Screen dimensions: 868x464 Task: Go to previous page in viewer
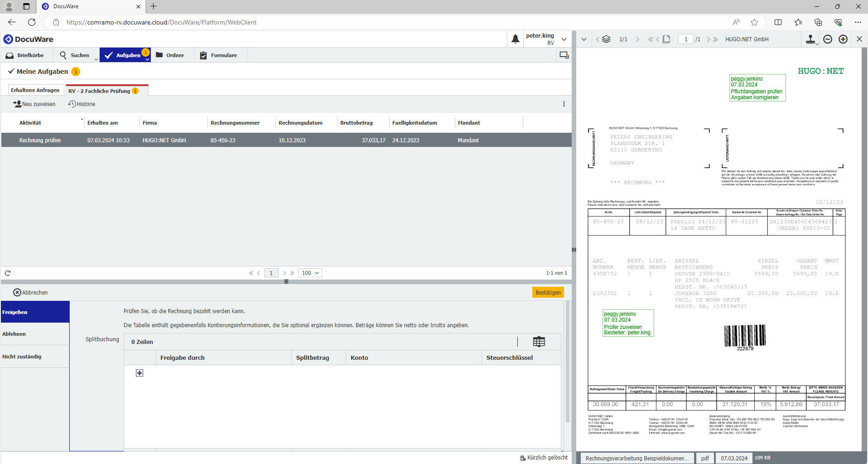[x=657, y=39]
